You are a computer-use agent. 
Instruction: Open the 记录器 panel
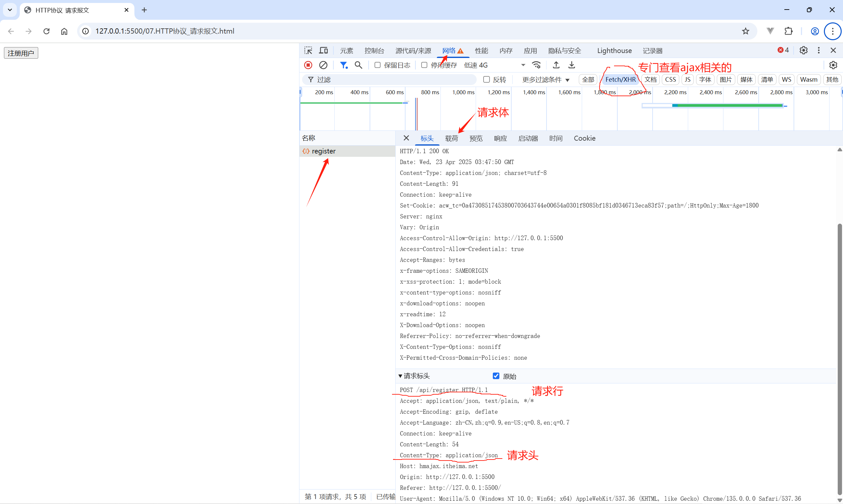point(653,51)
